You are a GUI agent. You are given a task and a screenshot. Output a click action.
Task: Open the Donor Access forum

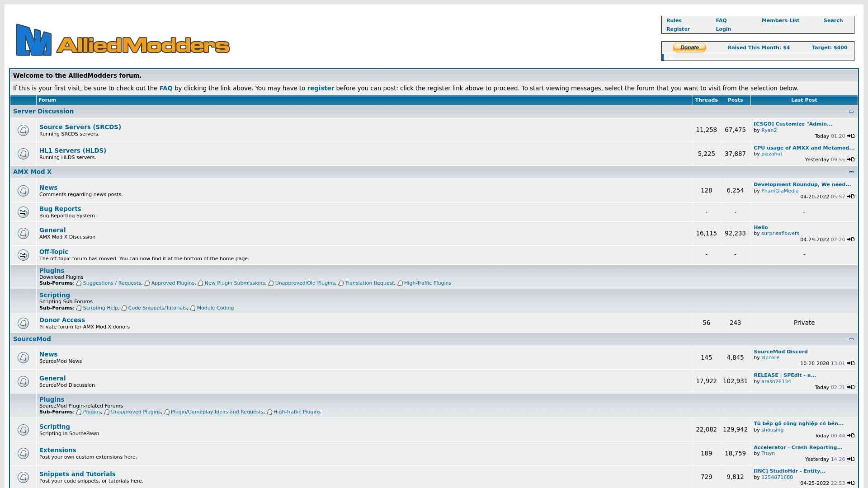point(62,320)
